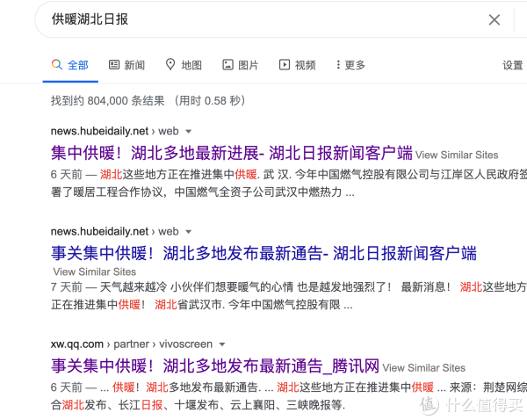The image size is (527, 420).
Task: Expand the dropdown arrow beside xw.qq.com vivoscreen
Action: point(222,344)
